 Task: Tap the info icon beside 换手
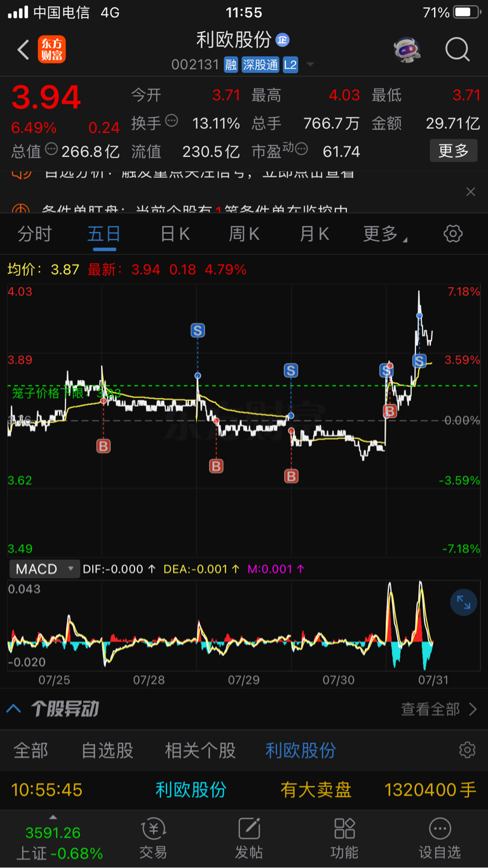172,121
